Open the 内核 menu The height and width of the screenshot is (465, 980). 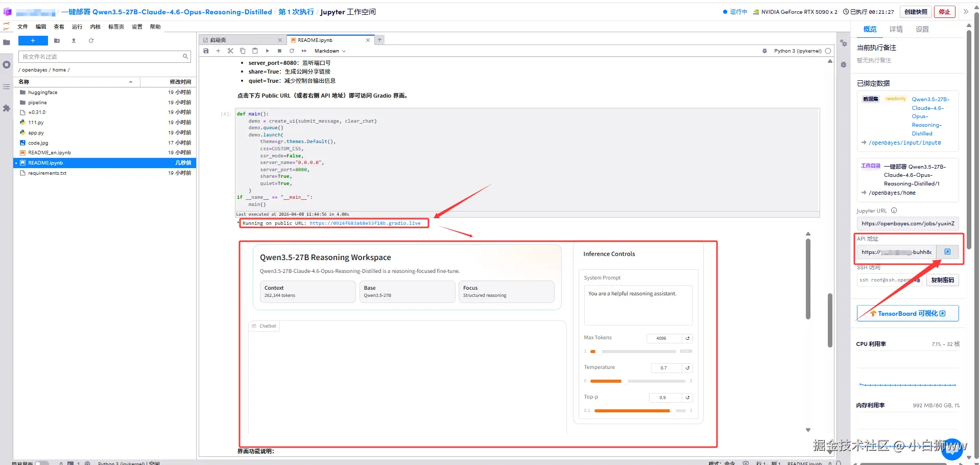95,27
